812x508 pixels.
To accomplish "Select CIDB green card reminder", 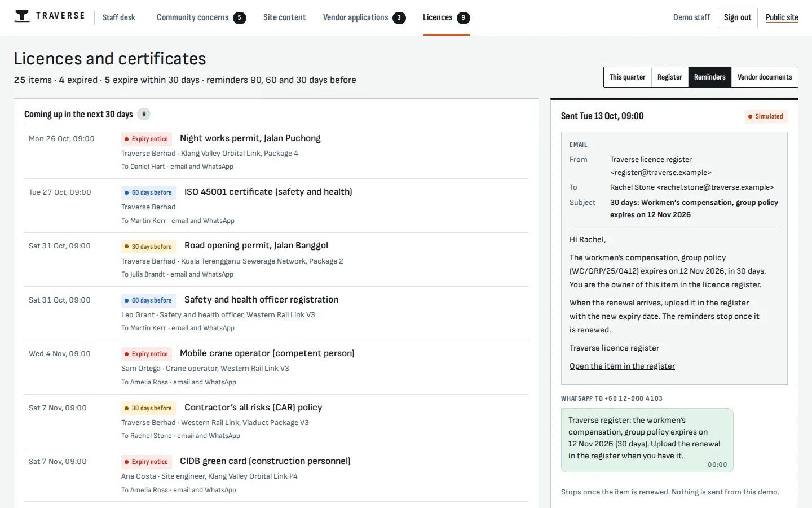I will tap(276, 475).
